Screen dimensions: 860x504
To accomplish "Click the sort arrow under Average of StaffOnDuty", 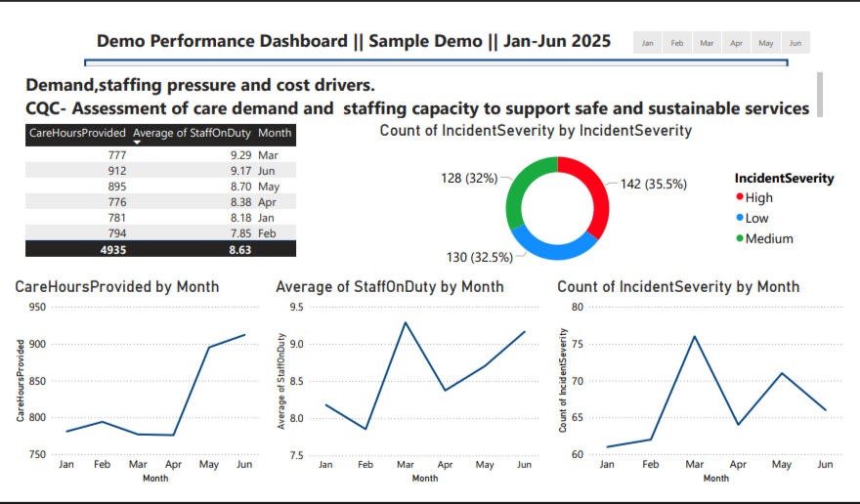I will (x=138, y=143).
